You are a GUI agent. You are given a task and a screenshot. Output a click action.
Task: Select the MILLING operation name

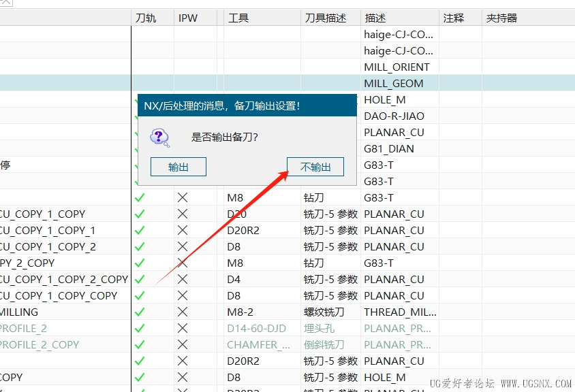pos(19,312)
